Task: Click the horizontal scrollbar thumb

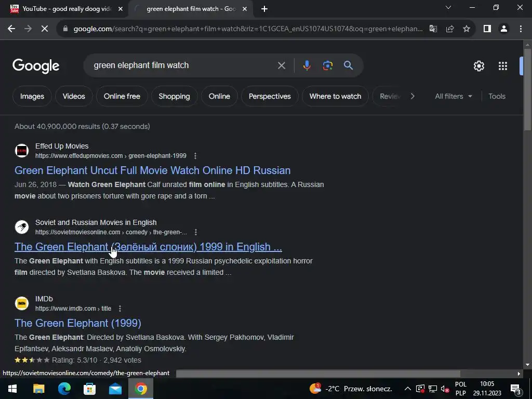Action: pyautogui.click(x=318, y=374)
